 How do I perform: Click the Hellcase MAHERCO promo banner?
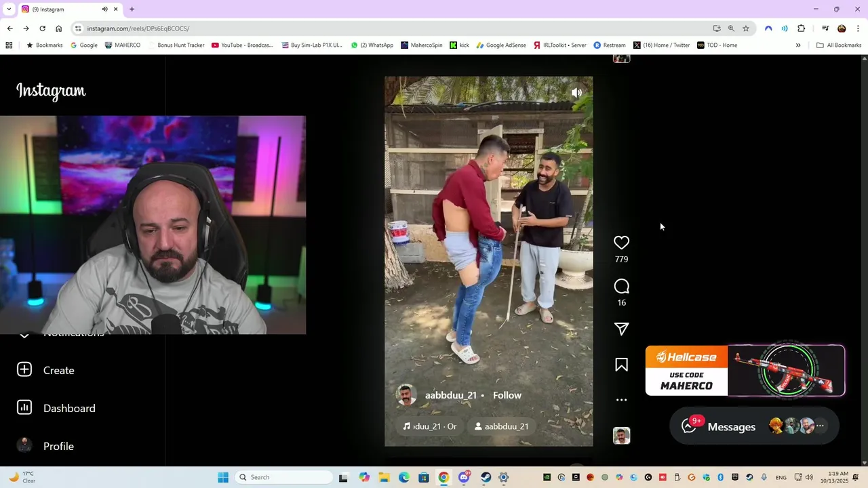tap(745, 371)
